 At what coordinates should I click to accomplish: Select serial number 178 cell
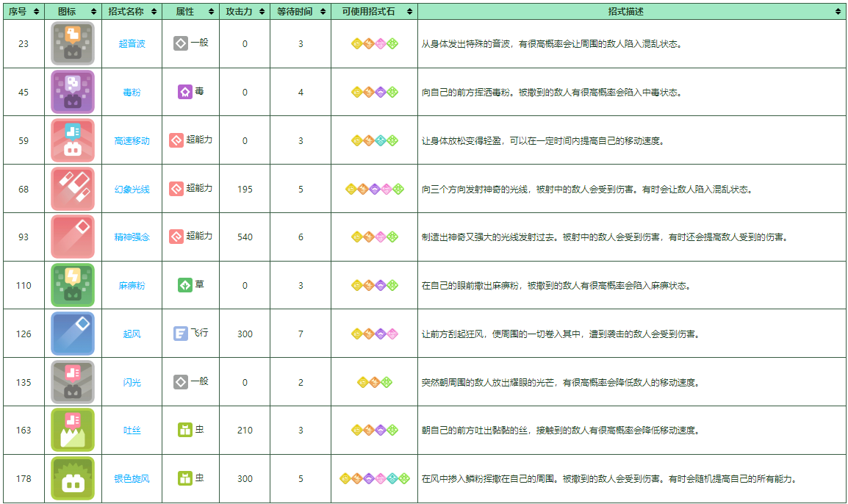tap(24, 478)
